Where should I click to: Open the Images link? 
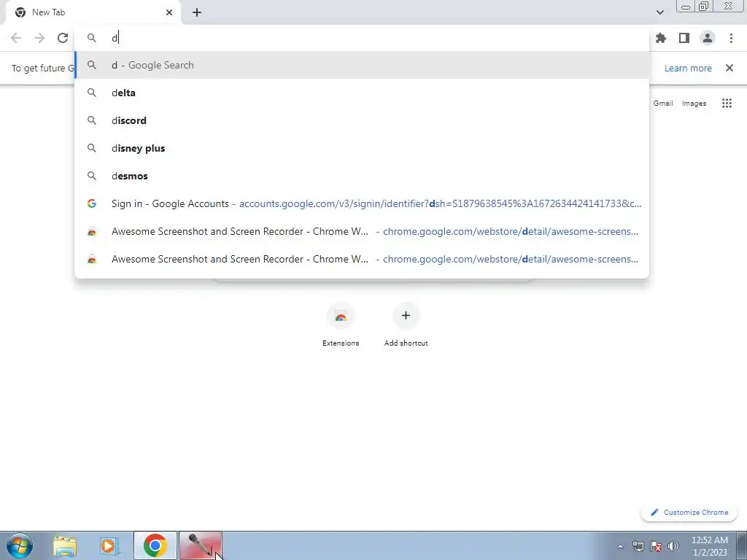pos(694,104)
